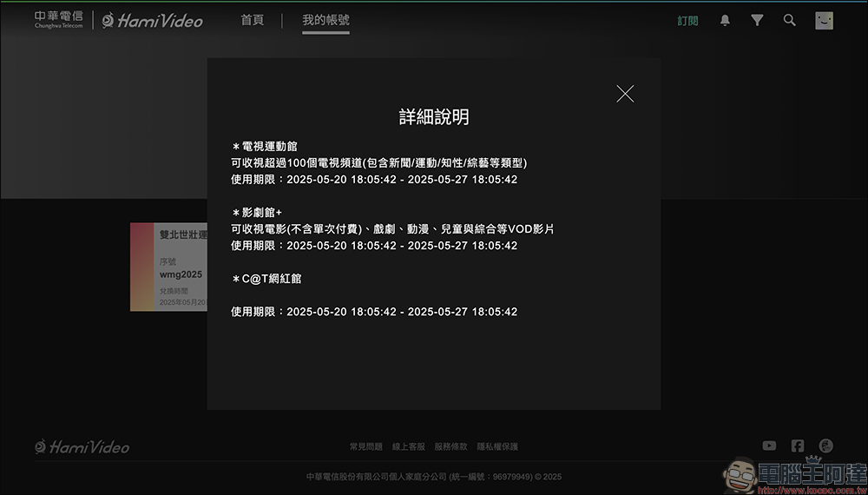Open 線上客服 footer link
Viewport: 868px width, 495px height.
click(x=409, y=446)
